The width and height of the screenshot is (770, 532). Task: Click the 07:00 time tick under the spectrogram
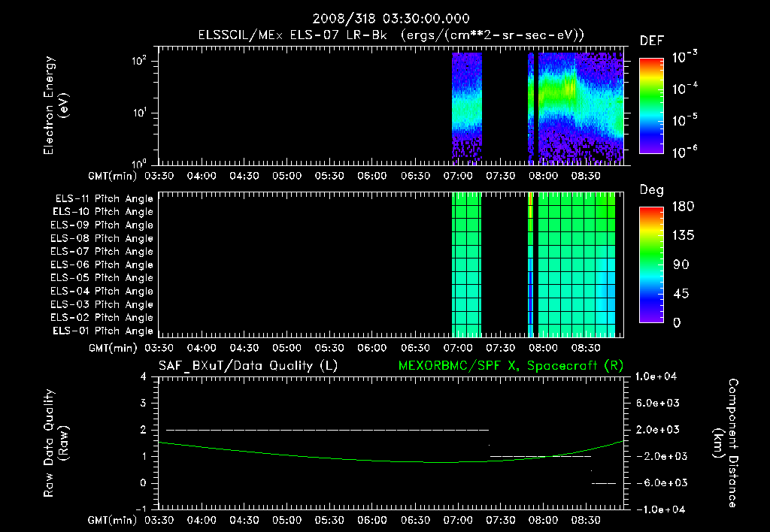(x=458, y=176)
